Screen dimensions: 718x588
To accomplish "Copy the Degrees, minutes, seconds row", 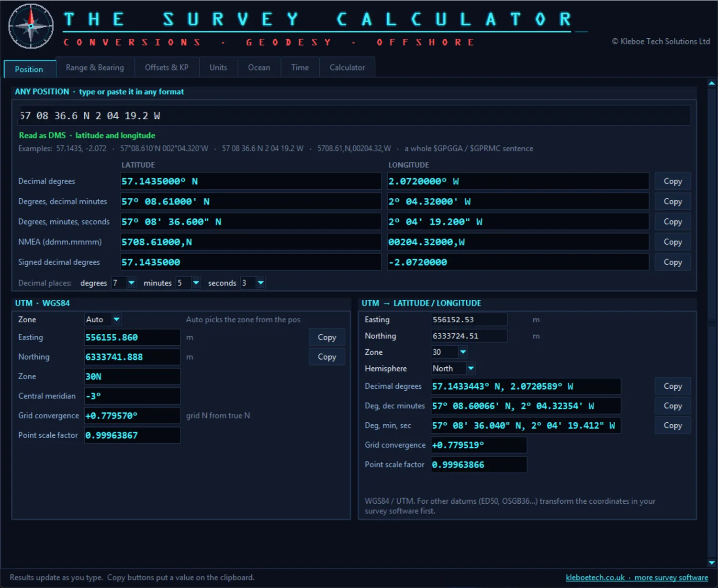I will tap(673, 222).
